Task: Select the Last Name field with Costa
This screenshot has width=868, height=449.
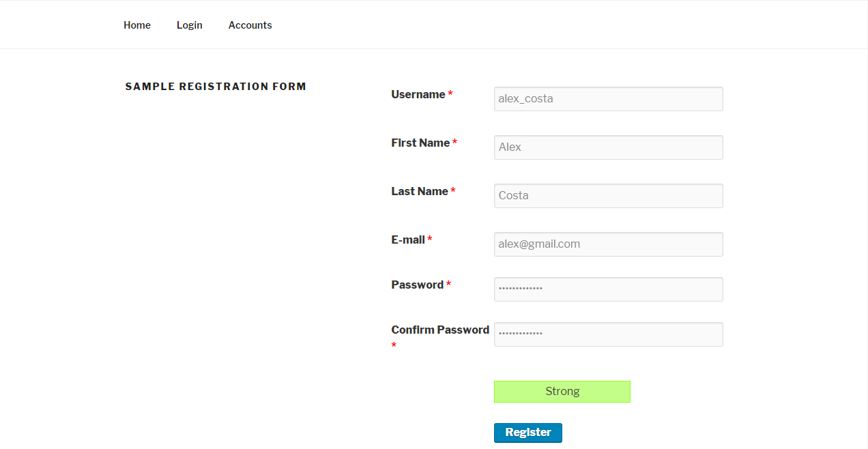Action: 608,196
